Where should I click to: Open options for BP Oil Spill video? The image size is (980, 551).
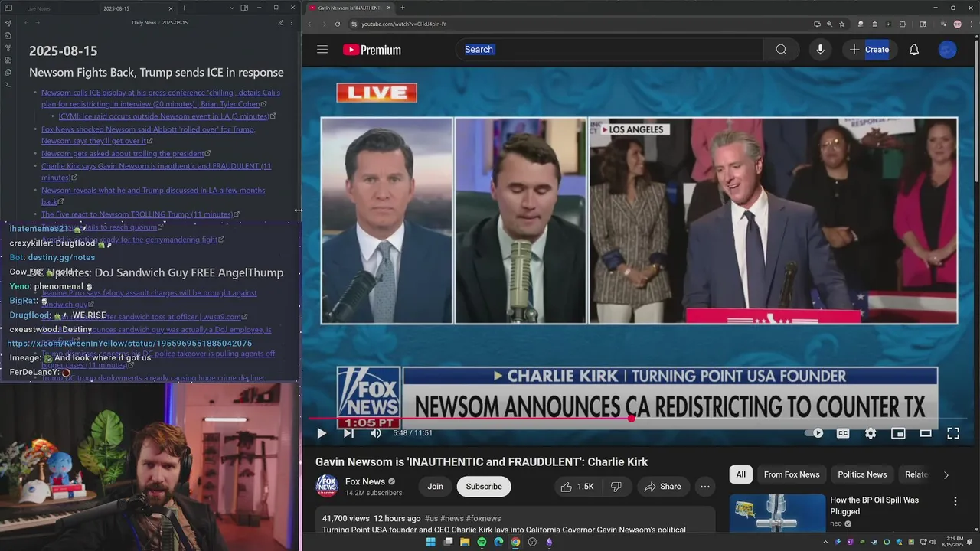tap(955, 501)
